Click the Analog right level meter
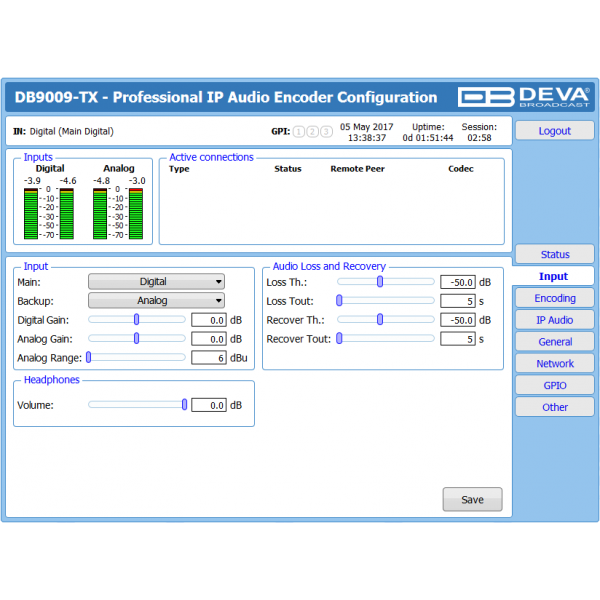 pos(136,214)
